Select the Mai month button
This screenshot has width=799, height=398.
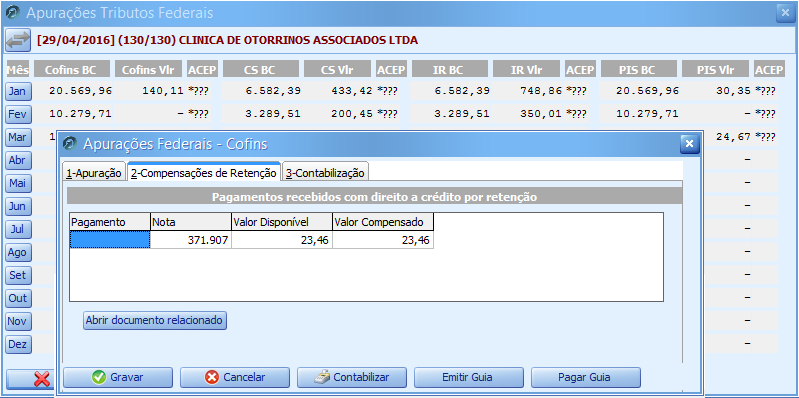click(18, 183)
